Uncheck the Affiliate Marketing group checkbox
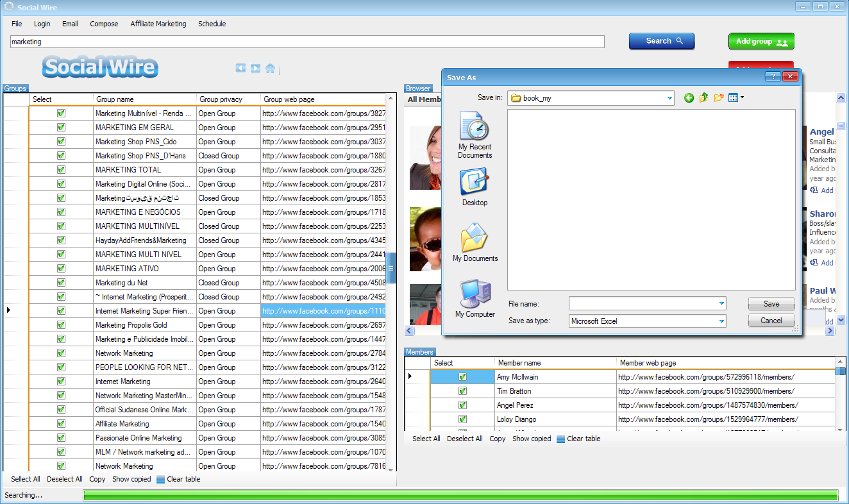The width and height of the screenshot is (849, 504). [61, 424]
